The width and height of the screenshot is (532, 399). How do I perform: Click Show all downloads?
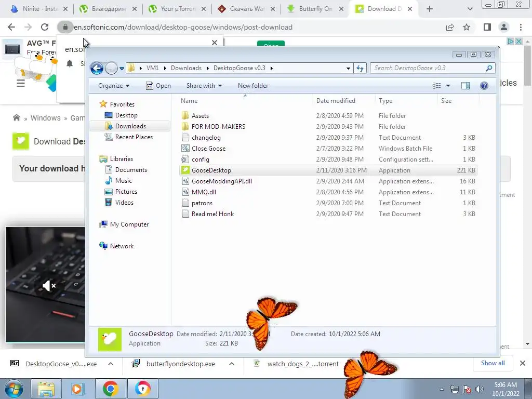click(x=493, y=363)
